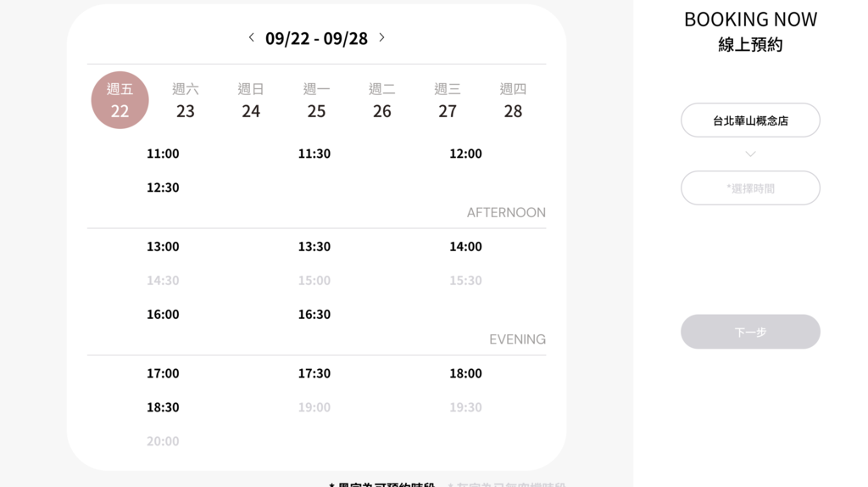Select Tuesday 26 date
Viewport: 868px width, 487px height.
click(x=382, y=100)
